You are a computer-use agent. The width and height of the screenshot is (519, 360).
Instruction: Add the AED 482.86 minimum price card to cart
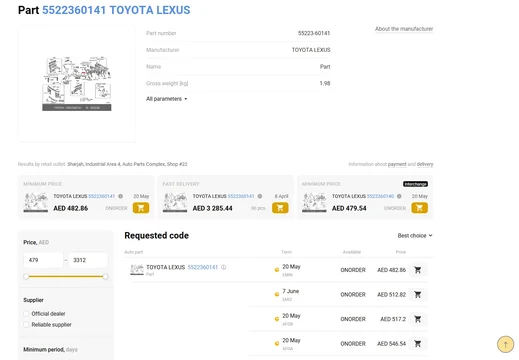pyautogui.click(x=141, y=208)
